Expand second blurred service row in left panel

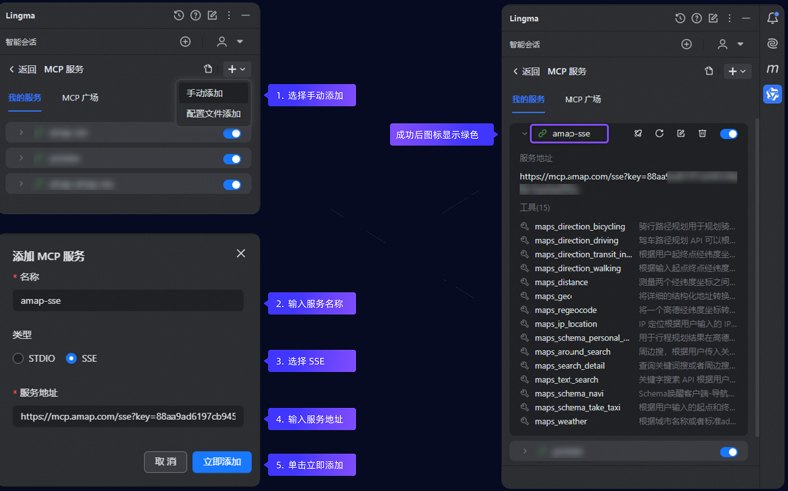21,158
